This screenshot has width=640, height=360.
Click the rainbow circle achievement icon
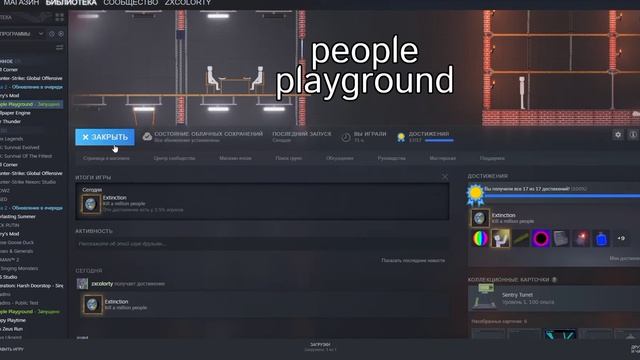(480, 238)
